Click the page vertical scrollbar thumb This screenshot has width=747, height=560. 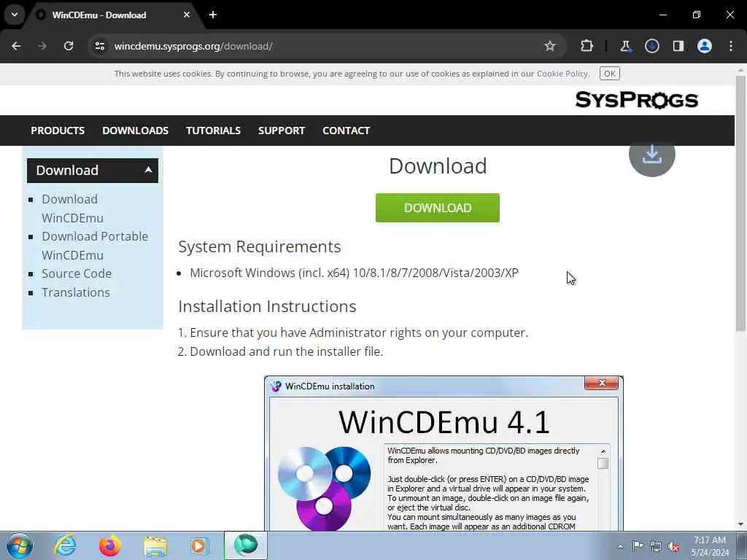pyautogui.click(x=740, y=204)
